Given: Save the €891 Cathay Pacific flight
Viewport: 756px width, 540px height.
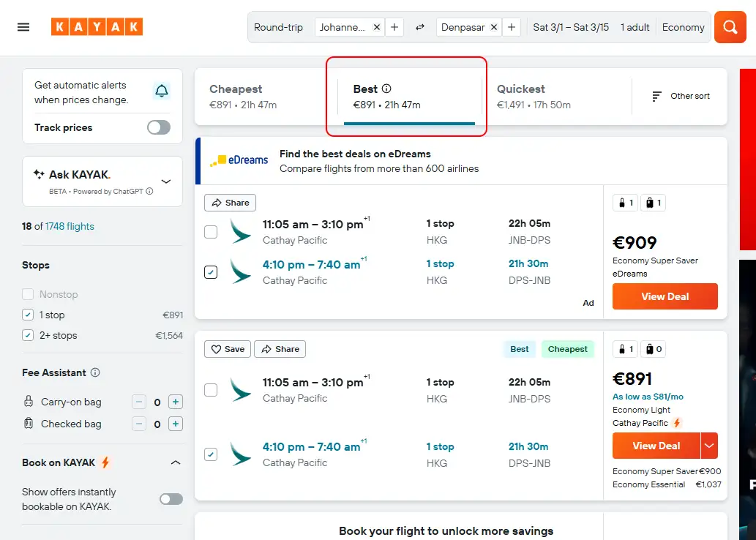Looking at the screenshot, I should [x=227, y=349].
